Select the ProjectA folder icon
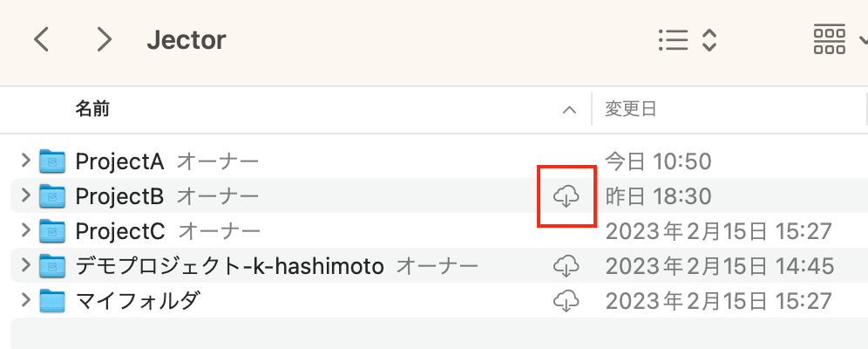The height and width of the screenshot is (349, 868). coord(52,161)
